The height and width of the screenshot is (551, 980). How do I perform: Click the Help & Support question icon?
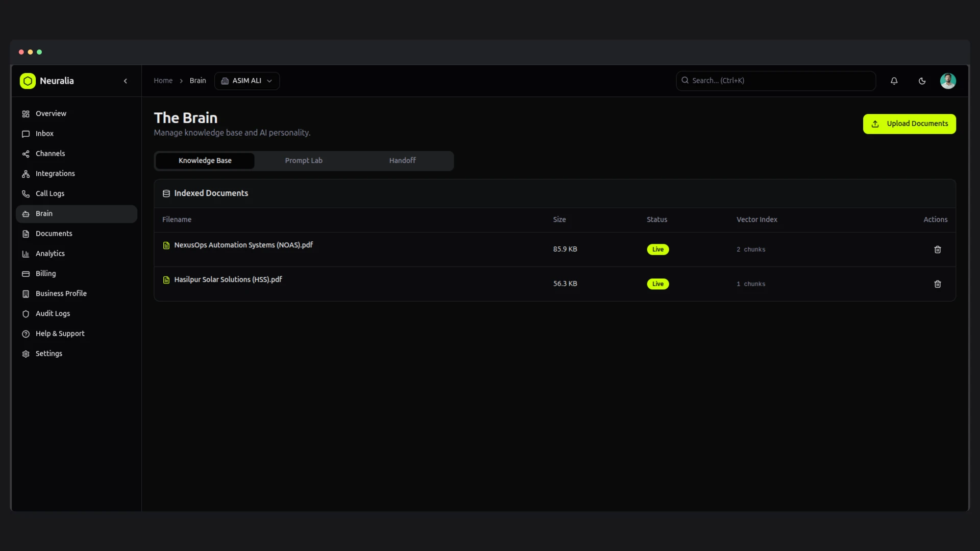tap(26, 334)
